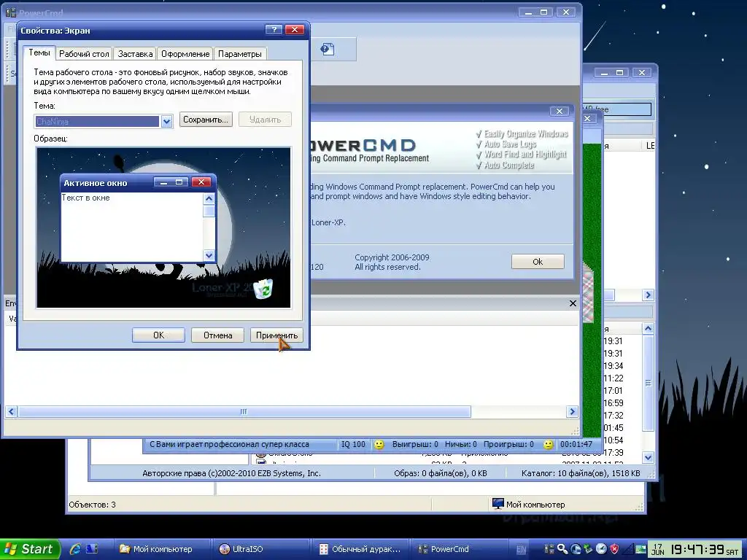
Task: Click the Авторские права (c)2002-2010 EZB Systems text
Action: [231, 473]
